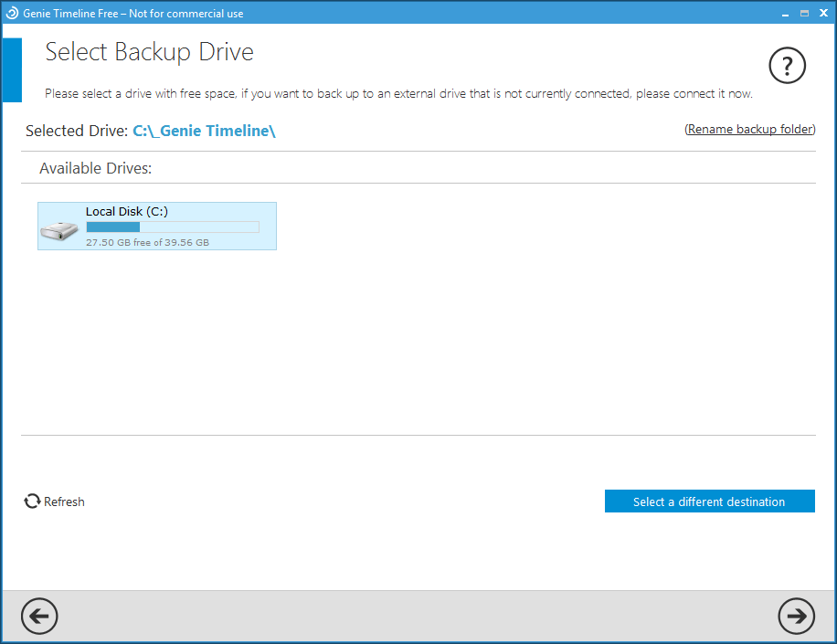Click the blue accent bar beside the heading
The width and height of the screenshot is (837, 644).
tap(12, 70)
